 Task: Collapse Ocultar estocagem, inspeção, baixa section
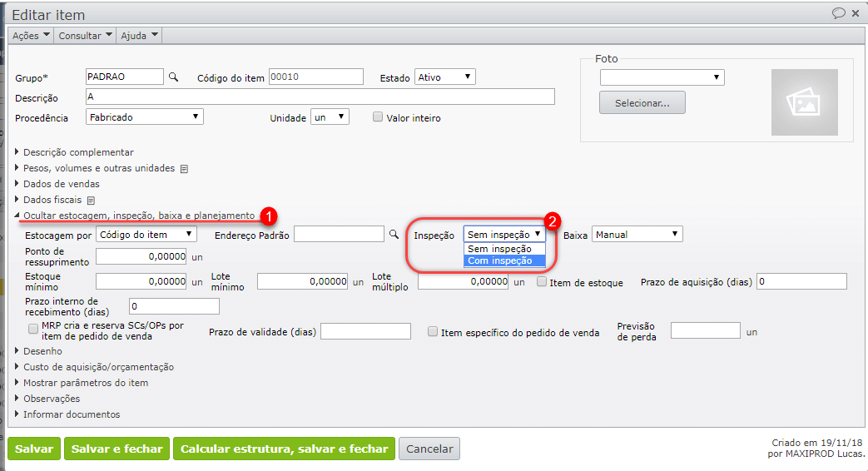[x=138, y=216]
